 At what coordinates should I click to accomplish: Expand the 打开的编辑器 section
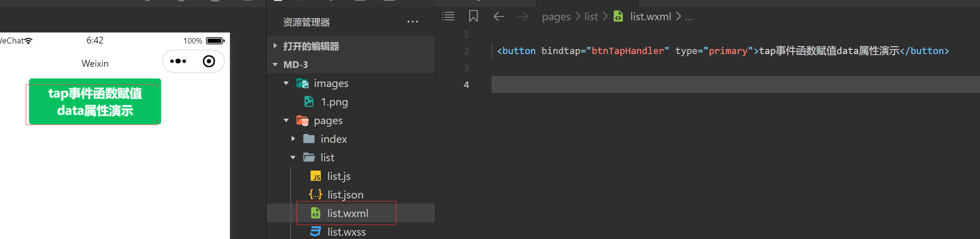pos(276,46)
